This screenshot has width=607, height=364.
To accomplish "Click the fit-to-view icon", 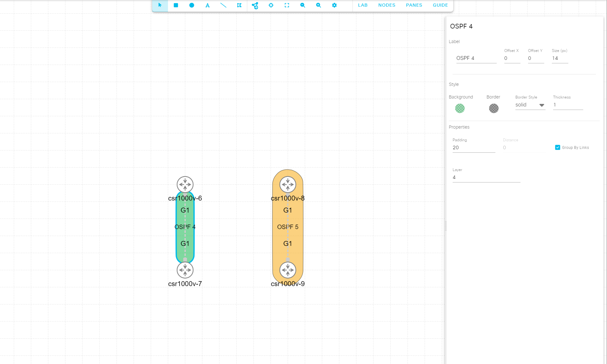I will pos(287,5).
